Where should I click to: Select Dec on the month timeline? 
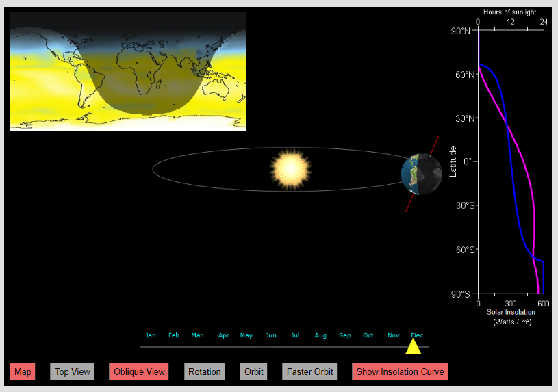[417, 335]
